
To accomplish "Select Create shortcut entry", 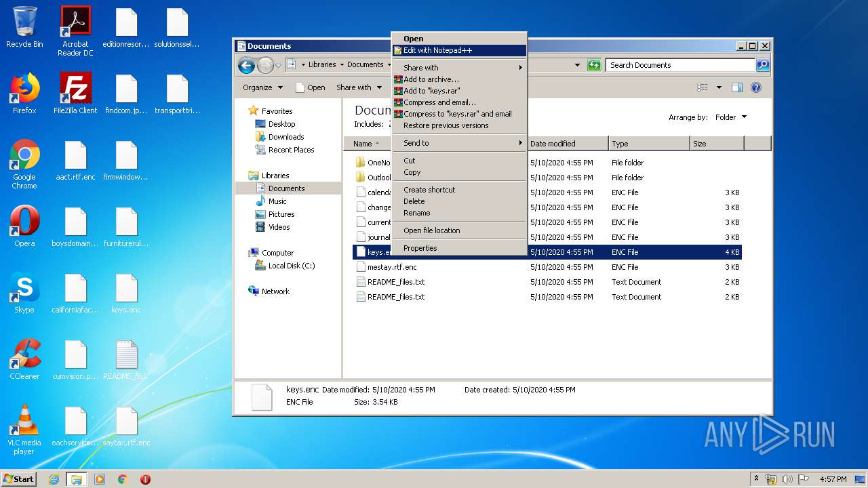I will tap(459, 190).
